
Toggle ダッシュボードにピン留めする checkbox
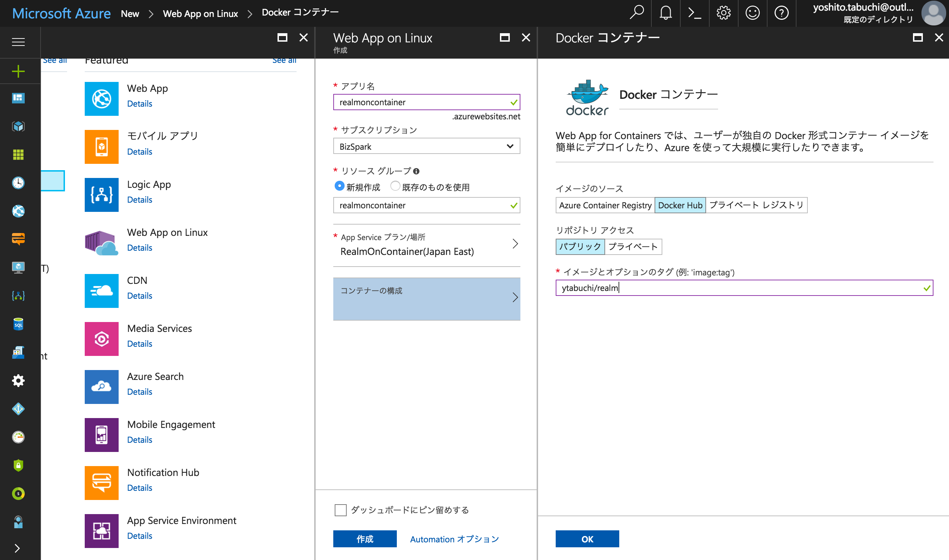(x=339, y=511)
